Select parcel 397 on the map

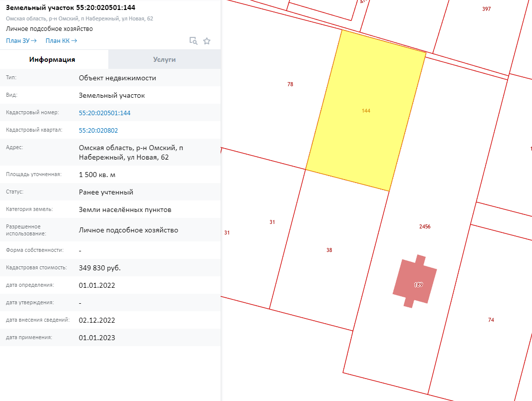(x=487, y=9)
